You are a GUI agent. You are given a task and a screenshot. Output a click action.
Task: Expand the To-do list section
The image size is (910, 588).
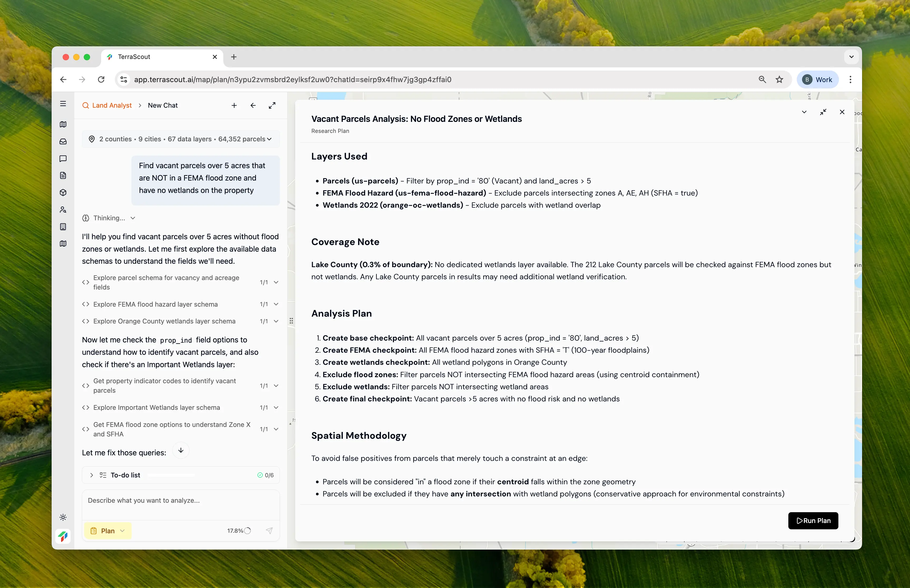point(92,475)
